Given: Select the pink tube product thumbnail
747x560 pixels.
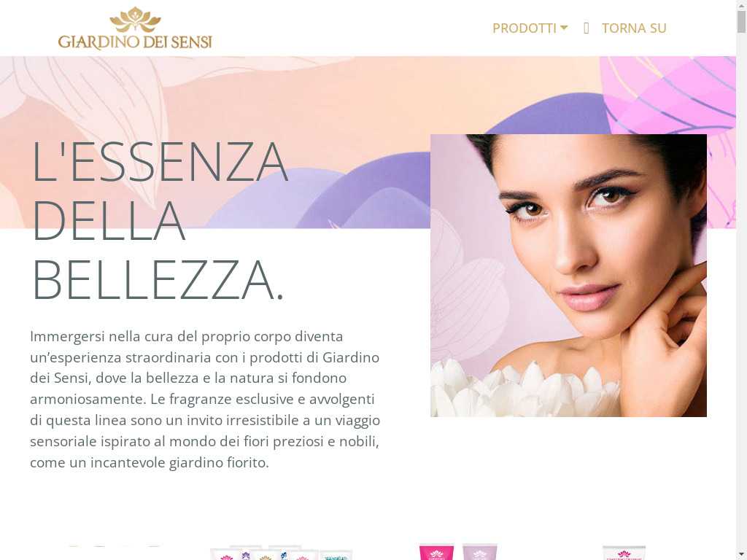Looking at the screenshot, I should [436, 553].
